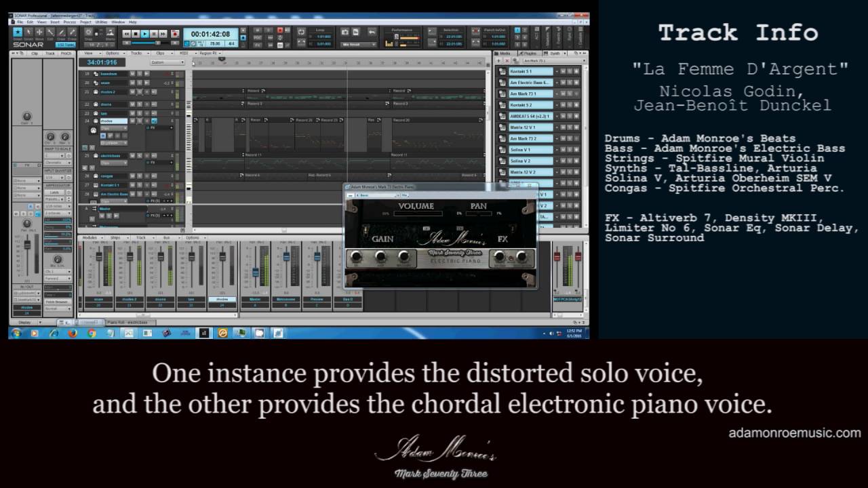Open the Insert menu
Viewport: 868px width, 488px height.
55,22
